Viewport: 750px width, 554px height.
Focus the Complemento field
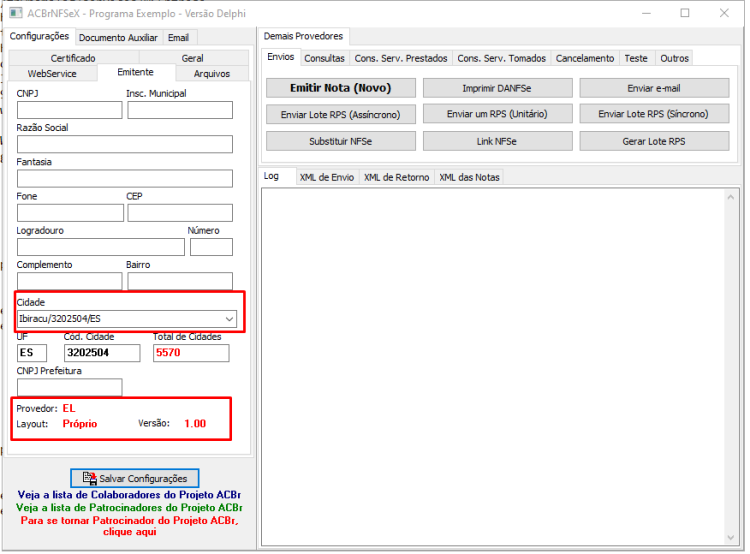click(69, 281)
